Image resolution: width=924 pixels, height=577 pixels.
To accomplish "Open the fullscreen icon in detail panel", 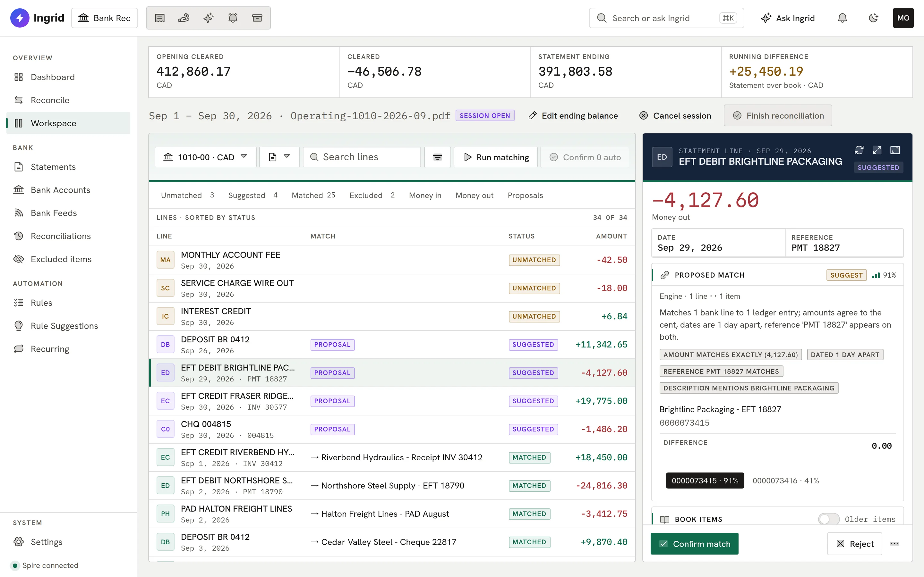I will point(895,150).
